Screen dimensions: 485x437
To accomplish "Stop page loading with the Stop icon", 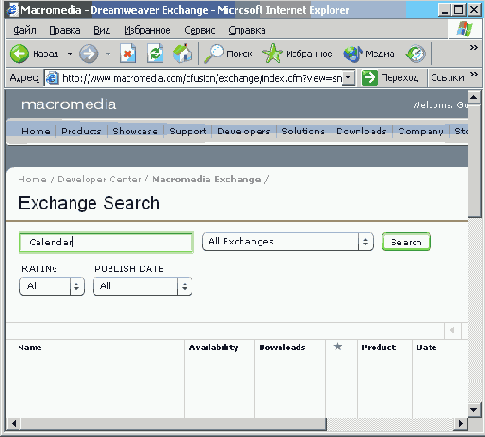I will pyautogui.click(x=128, y=53).
